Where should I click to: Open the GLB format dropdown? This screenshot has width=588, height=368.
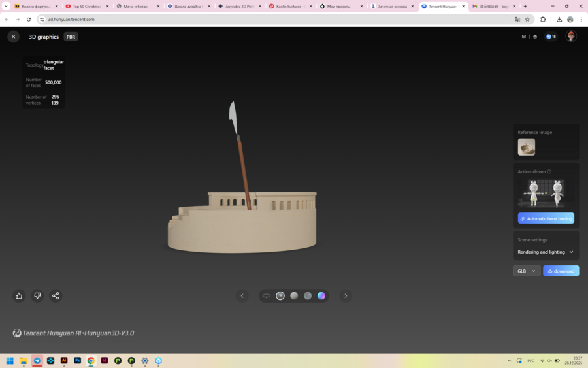click(526, 271)
